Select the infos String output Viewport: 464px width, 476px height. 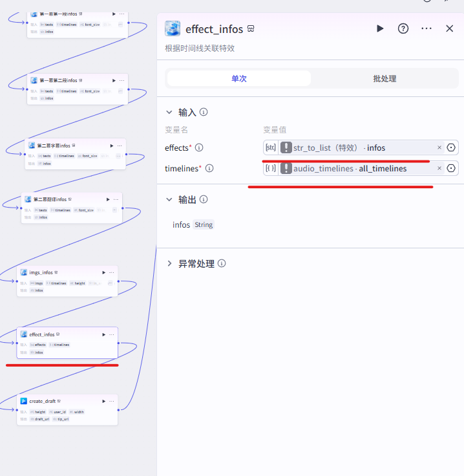coord(193,224)
